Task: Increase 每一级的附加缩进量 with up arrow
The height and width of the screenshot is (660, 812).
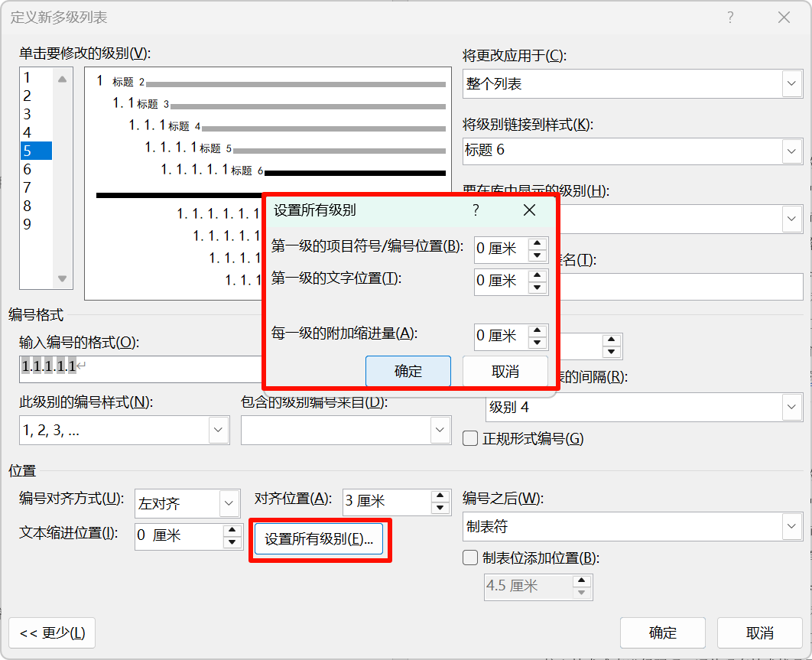Action: pos(538,330)
